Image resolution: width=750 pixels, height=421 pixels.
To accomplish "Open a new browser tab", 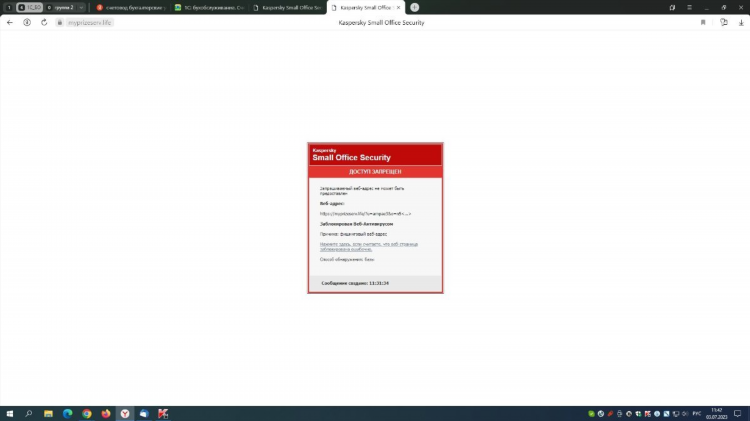I will tap(415, 7).
